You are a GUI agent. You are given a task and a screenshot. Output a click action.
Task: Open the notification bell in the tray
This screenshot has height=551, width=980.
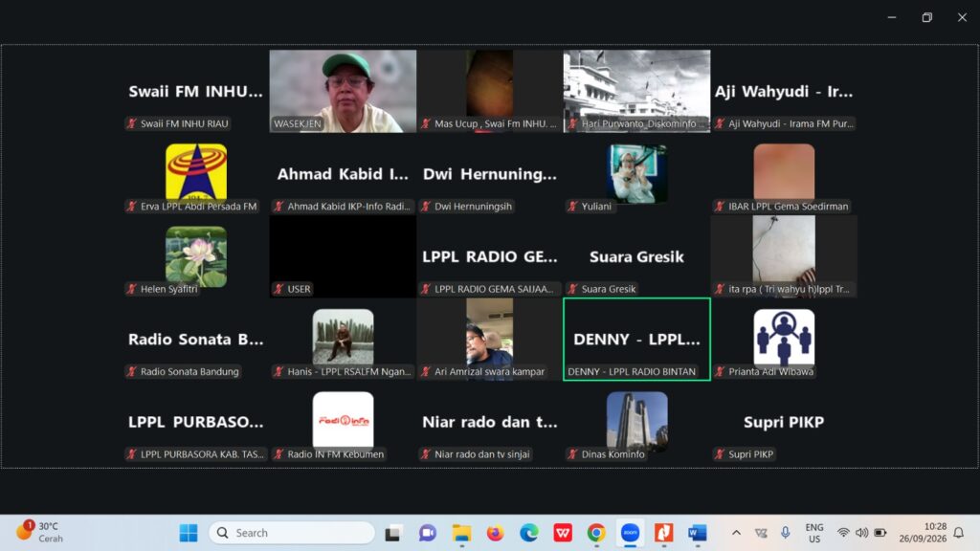959,533
